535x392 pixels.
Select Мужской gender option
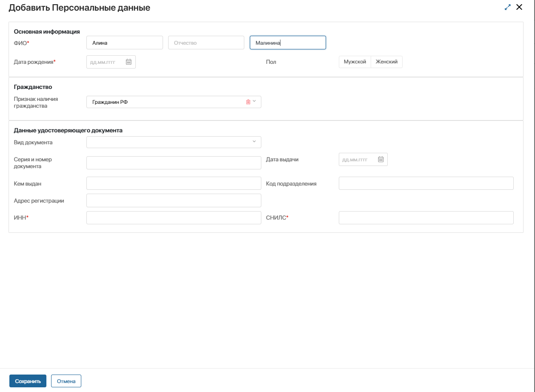(x=355, y=62)
